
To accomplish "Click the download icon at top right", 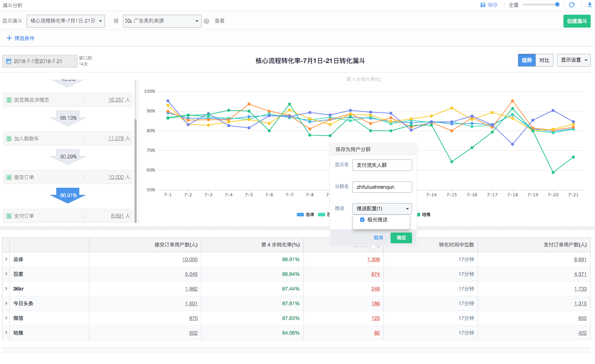I will 590,5.
